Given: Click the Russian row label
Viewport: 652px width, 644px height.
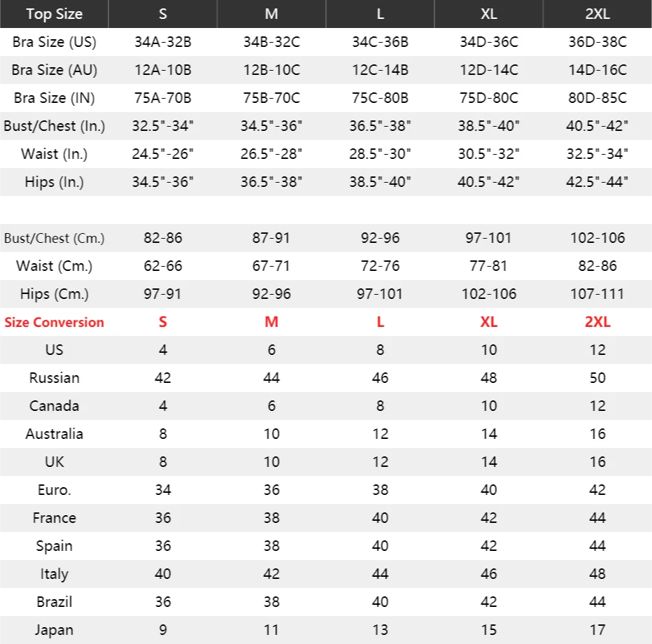Looking at the screenshot, I should [x=54, y=378].
